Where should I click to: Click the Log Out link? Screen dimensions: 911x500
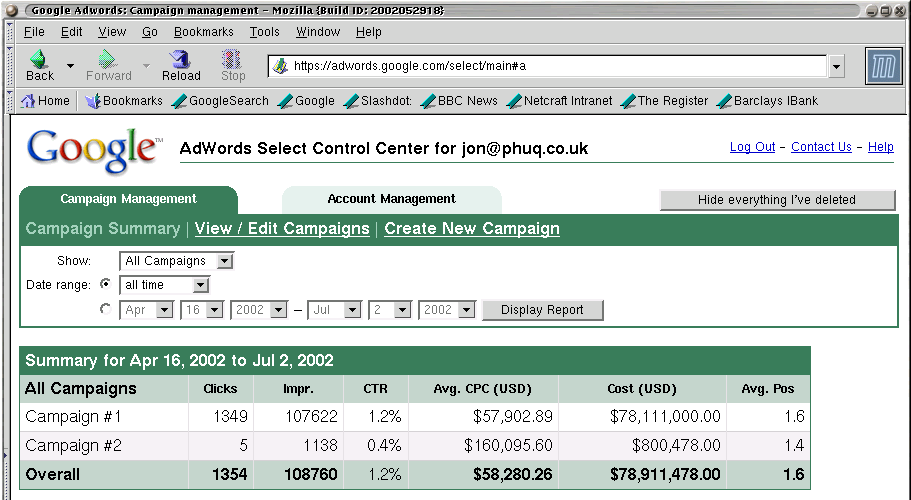point(752,147)
